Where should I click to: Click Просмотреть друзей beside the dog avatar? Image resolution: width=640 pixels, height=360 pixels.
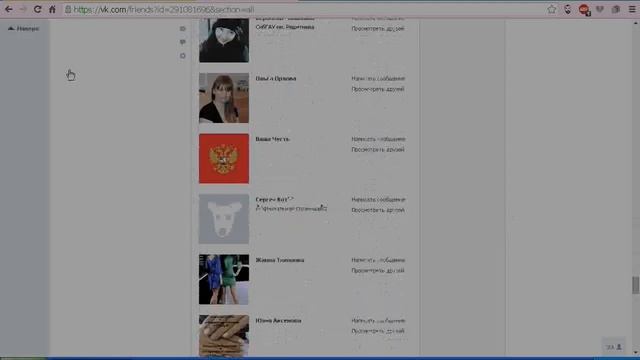[x=378, y=210]
